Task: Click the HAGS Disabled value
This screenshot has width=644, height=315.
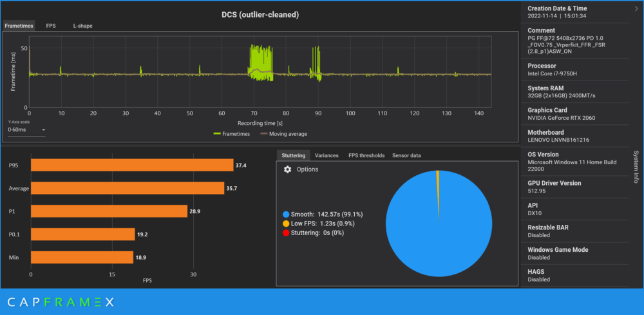Action: coord(539,280)
